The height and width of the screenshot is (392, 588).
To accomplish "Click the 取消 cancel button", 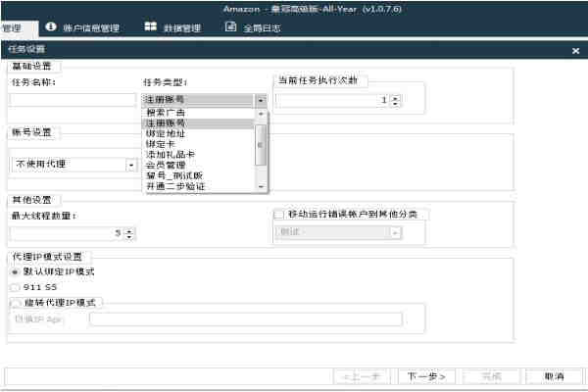I will tap(554, 376).
